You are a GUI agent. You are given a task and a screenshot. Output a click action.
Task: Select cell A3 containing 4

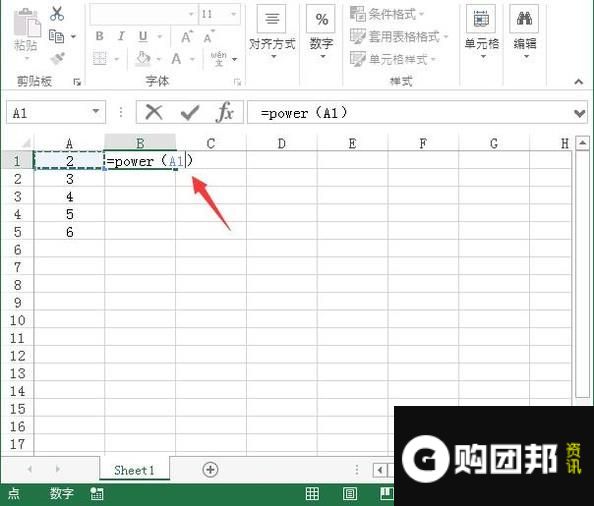click(69, 197)
